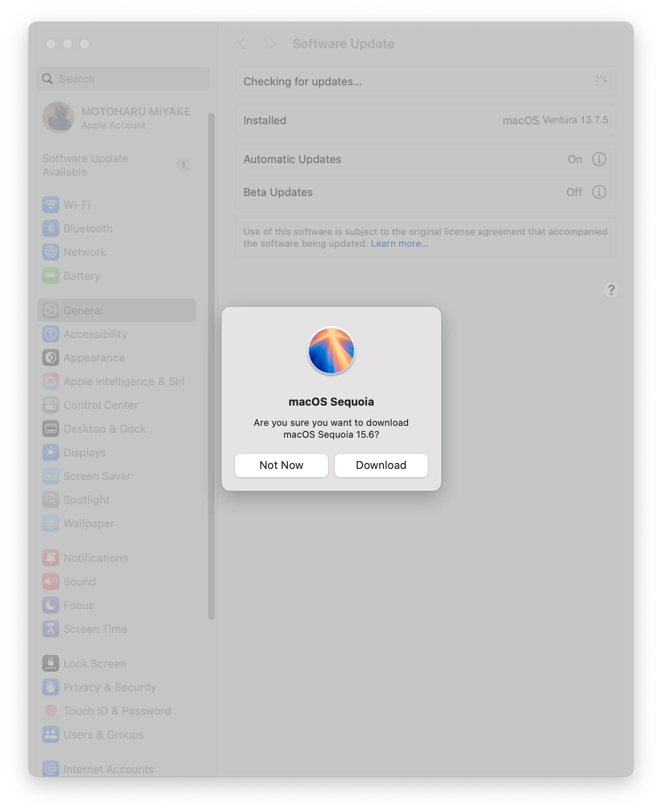Screen dimensions: 662x812
Task: Select the Desktop & Dock icon
Action: coord(51,429)
